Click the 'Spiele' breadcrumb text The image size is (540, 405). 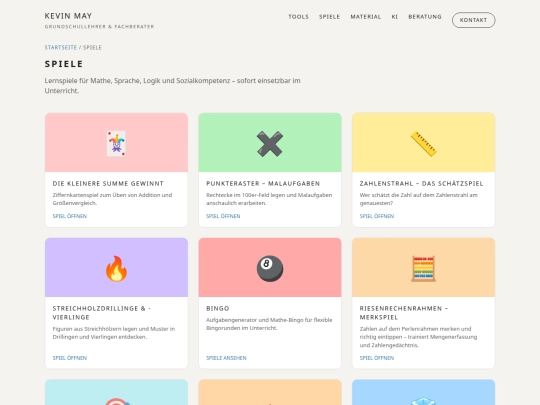(92, 48)
